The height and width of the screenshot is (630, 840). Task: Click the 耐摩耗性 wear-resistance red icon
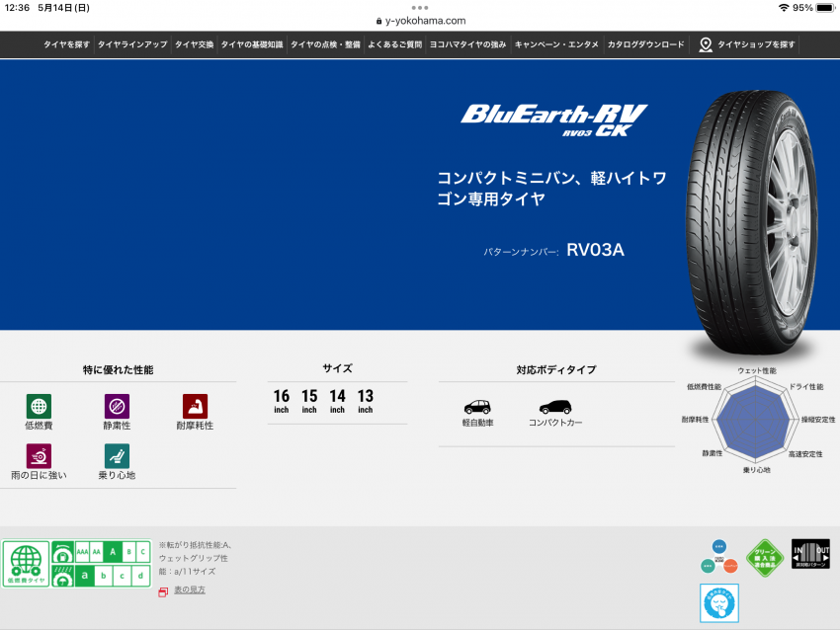coord(195,406)
